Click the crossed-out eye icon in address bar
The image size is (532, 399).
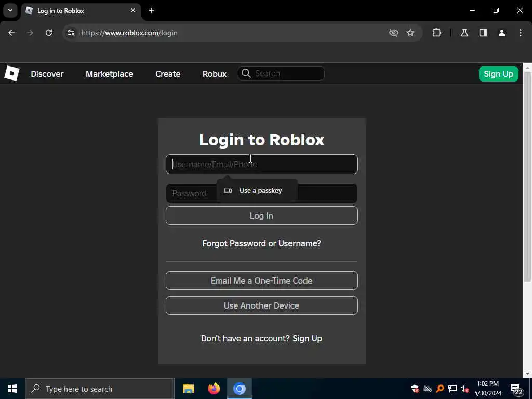394,33
